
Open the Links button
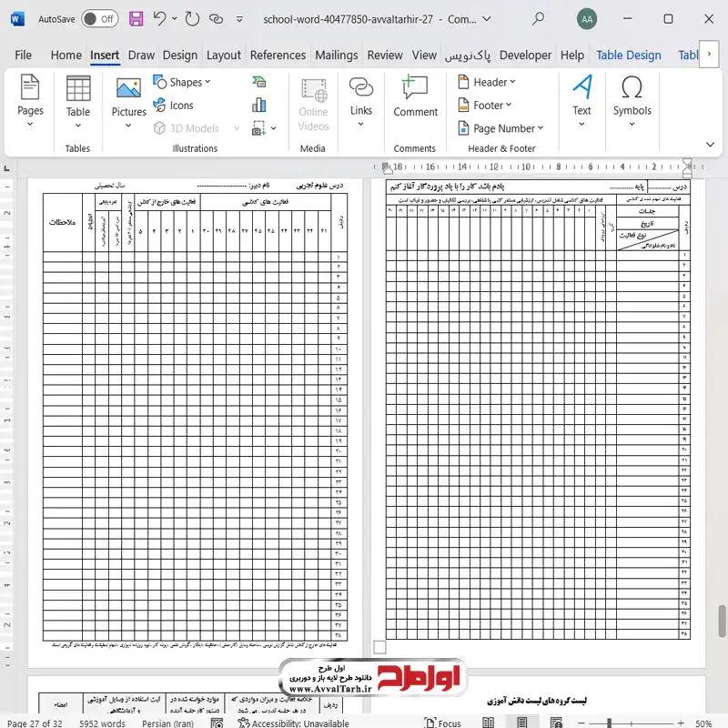[x=360, y=101]
